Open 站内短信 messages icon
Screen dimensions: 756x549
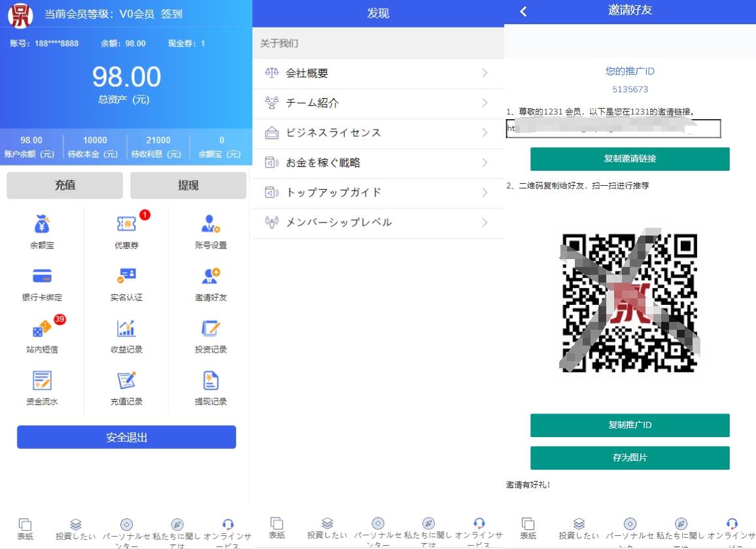[42, 328]
